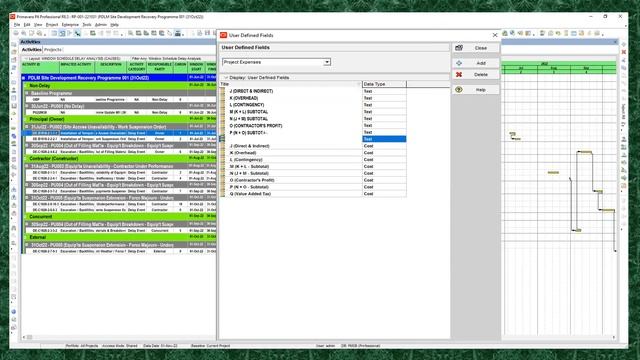The height and width of the screenshot is (360, 640).
Task: Click the DESCRIPTION column header
Action: click(x=111, y=67)
